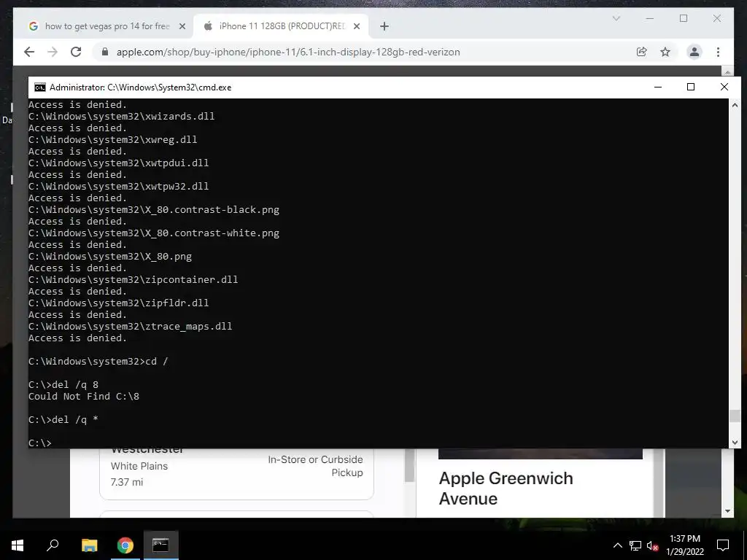
Task: Open cmd window system menu icon
Action: point(40,87)
